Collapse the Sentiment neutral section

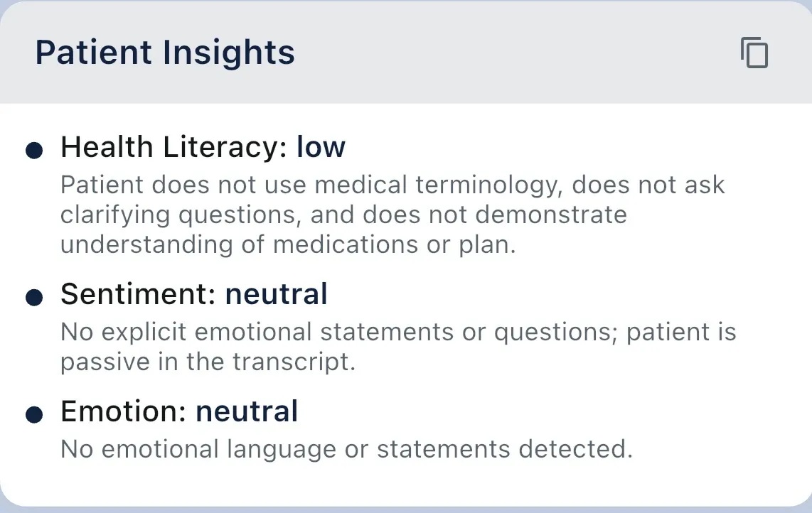tap(194, 293)
